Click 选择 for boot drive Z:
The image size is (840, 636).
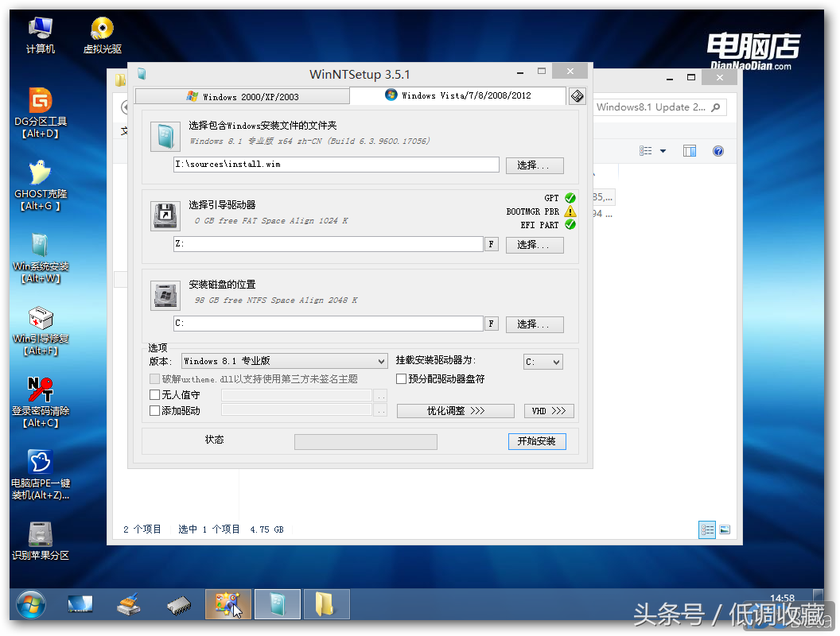pos(534,245)
